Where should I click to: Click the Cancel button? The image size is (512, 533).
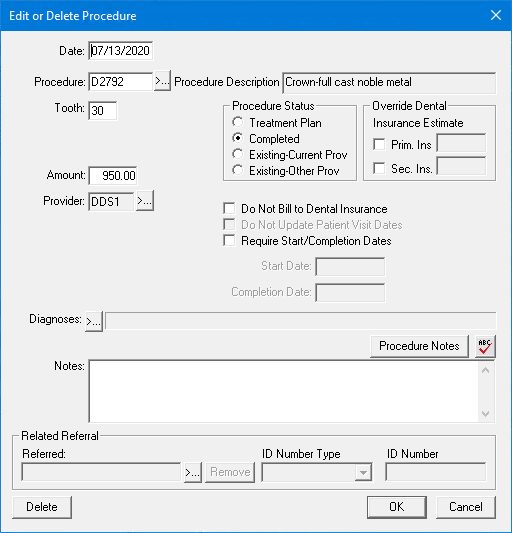coord(465,507)
